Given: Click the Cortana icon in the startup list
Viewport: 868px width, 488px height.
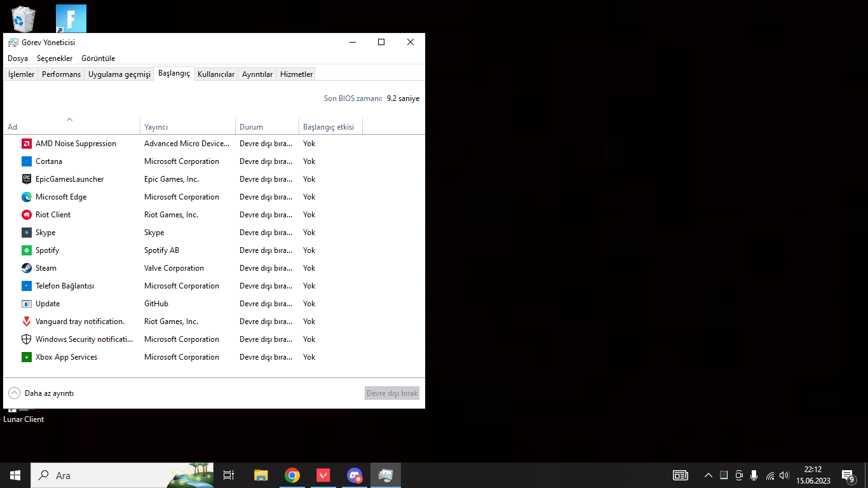Looking at the screenshot, I should (27, 161).
